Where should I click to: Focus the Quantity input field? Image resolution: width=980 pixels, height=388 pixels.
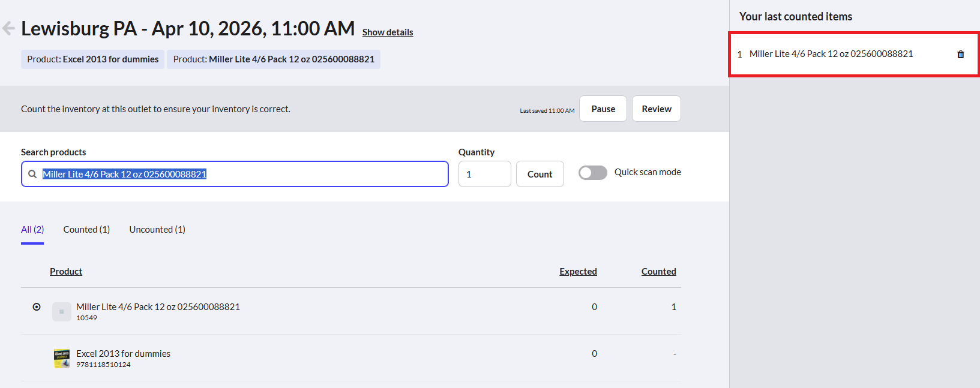pos(485,174)
